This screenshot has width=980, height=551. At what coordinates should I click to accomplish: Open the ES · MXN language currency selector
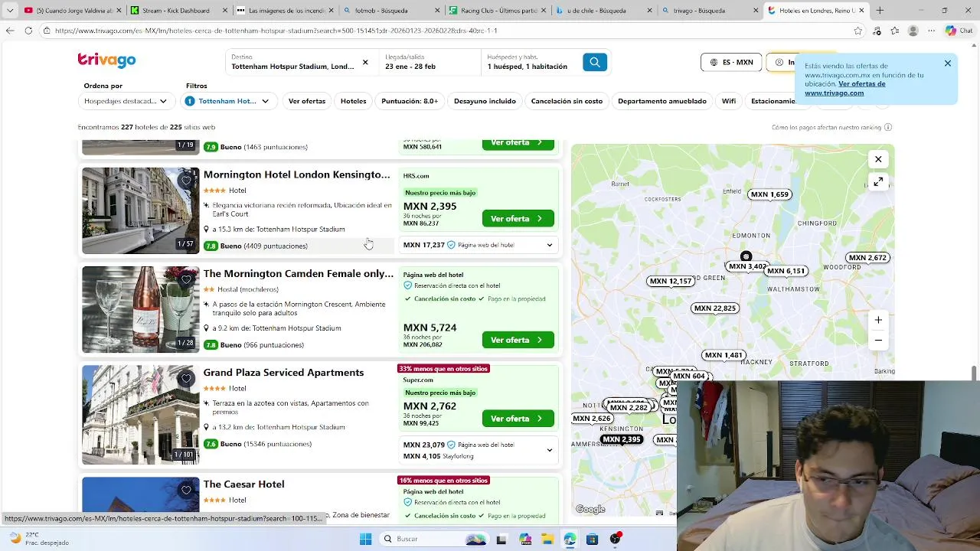click(x=731, y=62)
